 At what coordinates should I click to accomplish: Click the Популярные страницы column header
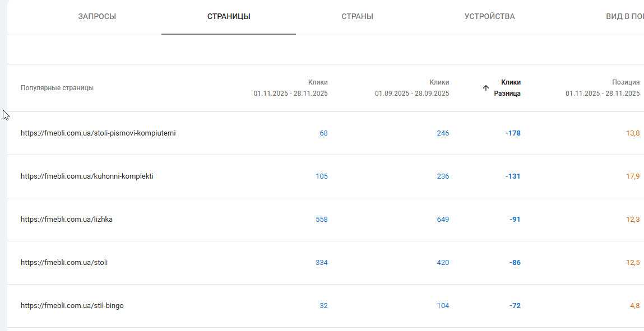[57, 88]
